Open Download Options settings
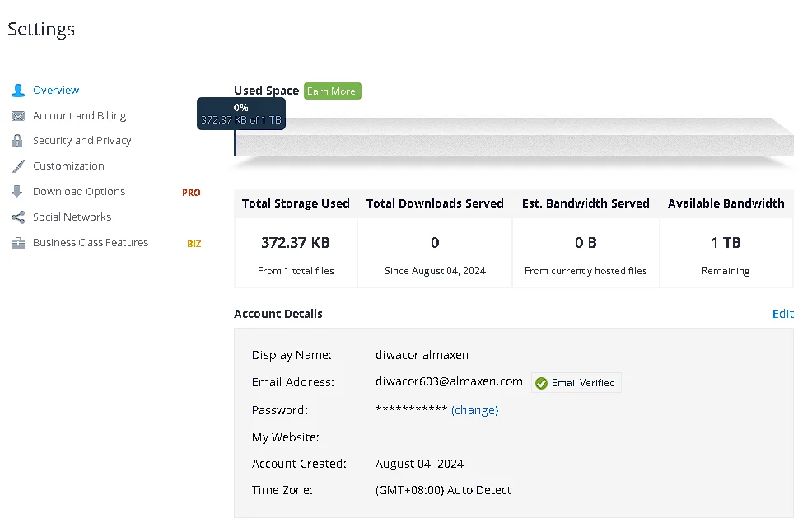 79,191
